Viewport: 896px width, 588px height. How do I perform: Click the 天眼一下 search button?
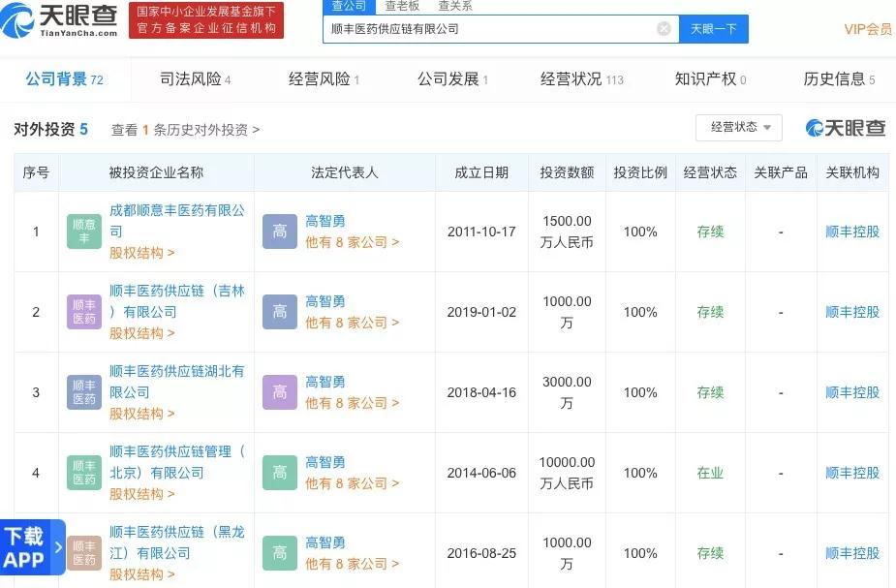point(714,28)
